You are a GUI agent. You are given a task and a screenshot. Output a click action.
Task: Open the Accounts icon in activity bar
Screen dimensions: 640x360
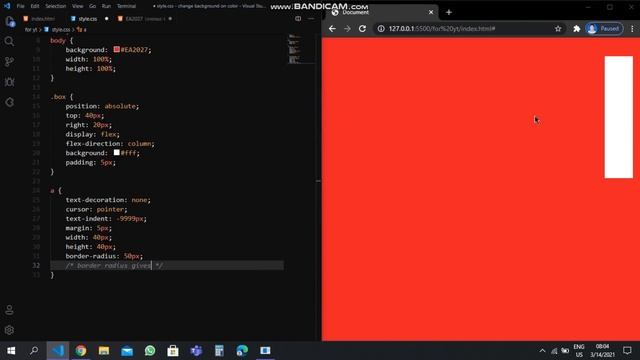(9, 310)
